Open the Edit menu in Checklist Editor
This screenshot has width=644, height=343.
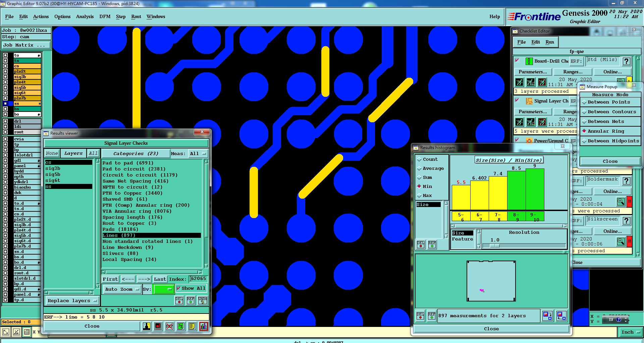[x=536, y=42]
